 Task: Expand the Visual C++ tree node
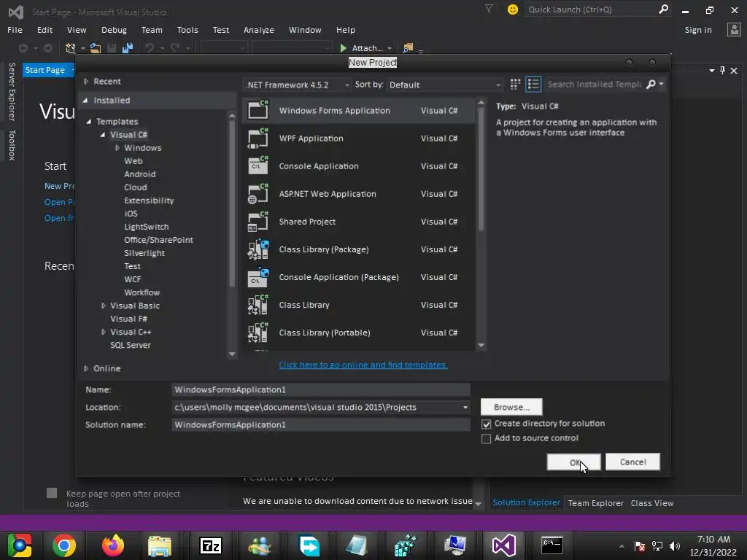click(104, 332)
